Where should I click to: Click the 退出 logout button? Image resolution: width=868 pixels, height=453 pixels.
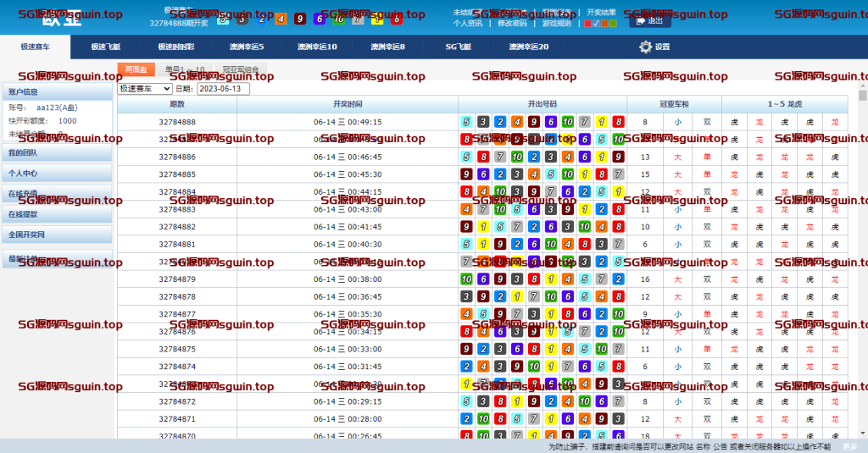coord(649,21)
